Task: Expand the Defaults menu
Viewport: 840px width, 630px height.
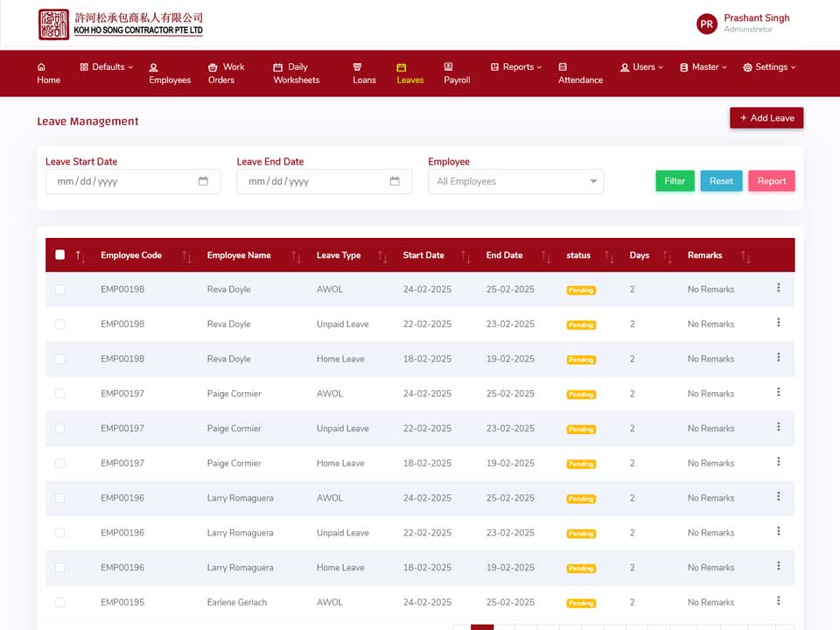Action: point(107,67)
